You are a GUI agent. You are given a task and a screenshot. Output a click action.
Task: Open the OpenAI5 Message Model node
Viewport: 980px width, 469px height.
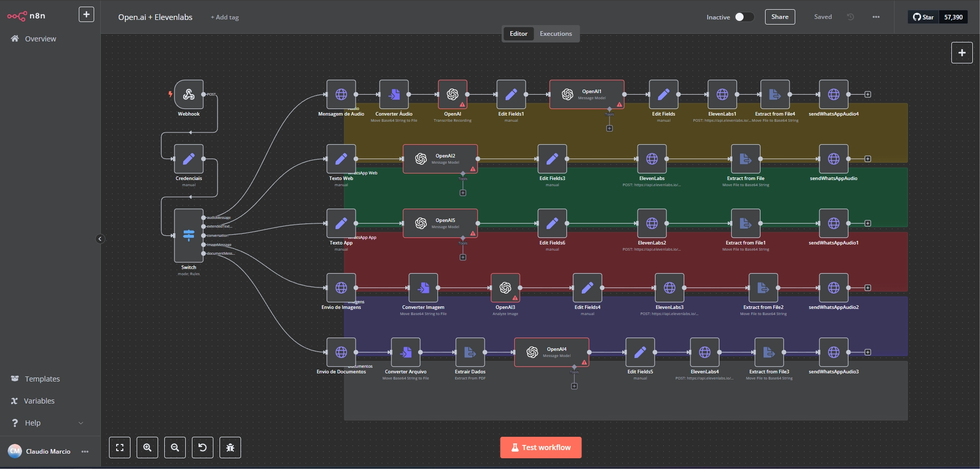pos(440,223)
